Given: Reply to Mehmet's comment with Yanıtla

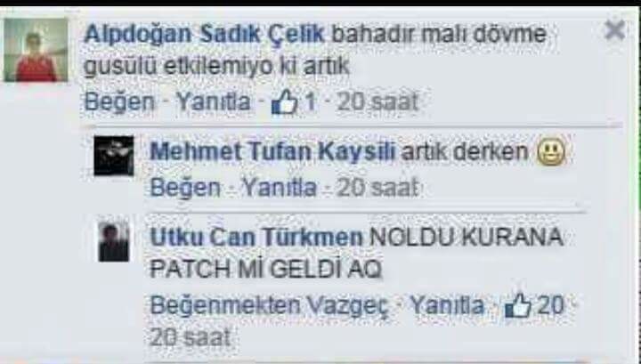Looking at the screenshot, I should [280, 188].
